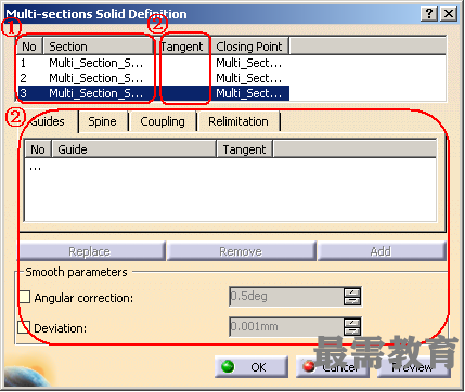The image size is (465, 392).
Task: Click closing point cell in row 1
Action: point(249,63)
